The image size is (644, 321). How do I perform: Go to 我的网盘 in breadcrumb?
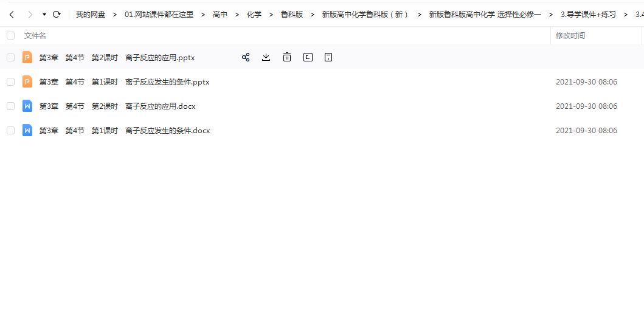[91, 15]
